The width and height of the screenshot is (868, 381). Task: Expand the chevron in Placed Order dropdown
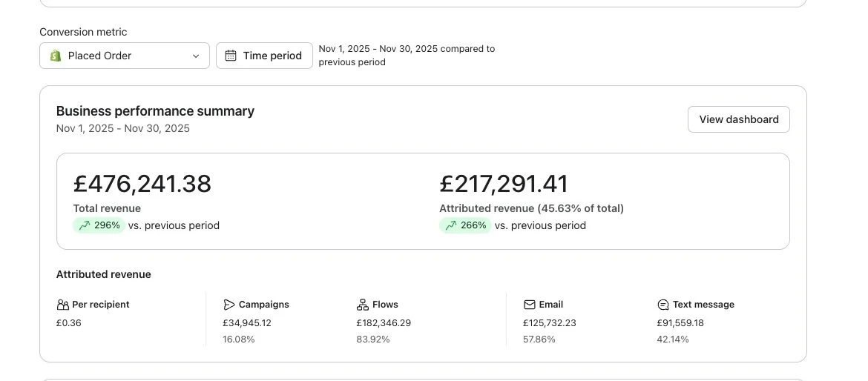(195, 56)
